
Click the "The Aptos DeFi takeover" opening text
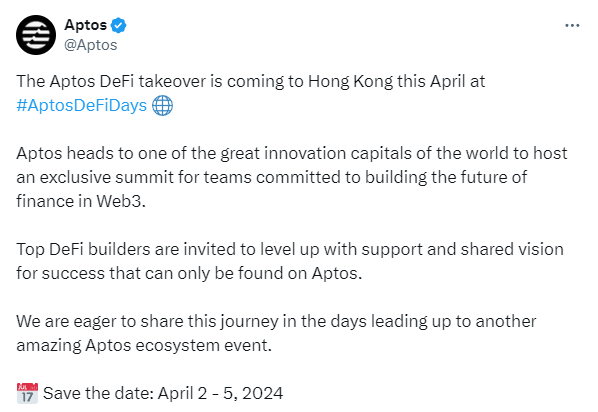click(x=111, y=82)
